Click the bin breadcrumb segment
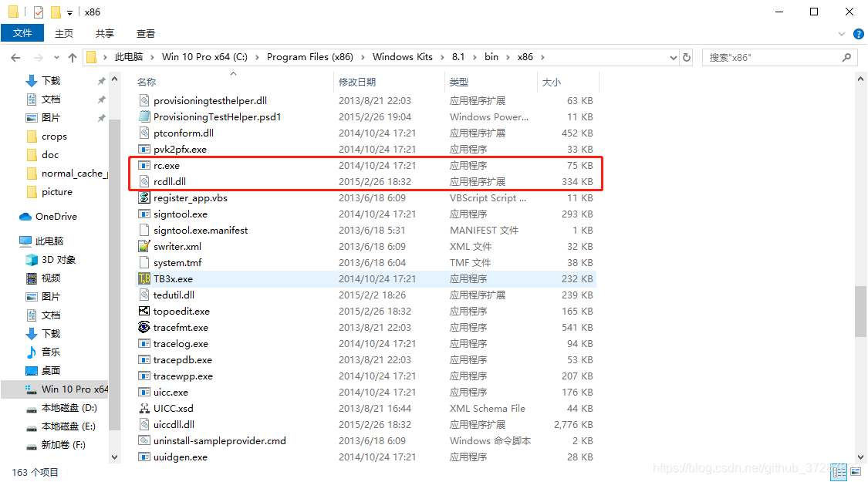Viewport: 868px width, 482px height. click(x=491, y=57)
